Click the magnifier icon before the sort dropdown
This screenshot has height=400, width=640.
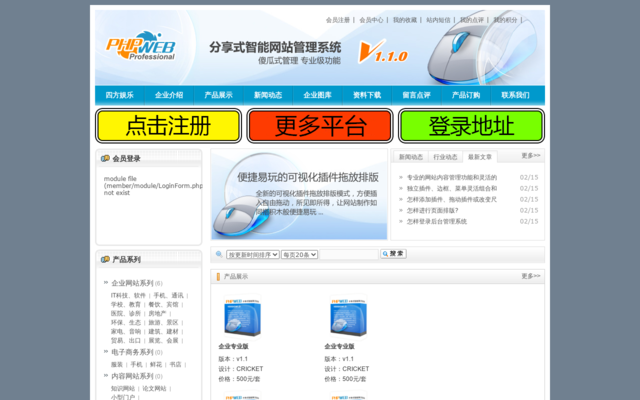(x=219, y=254)
